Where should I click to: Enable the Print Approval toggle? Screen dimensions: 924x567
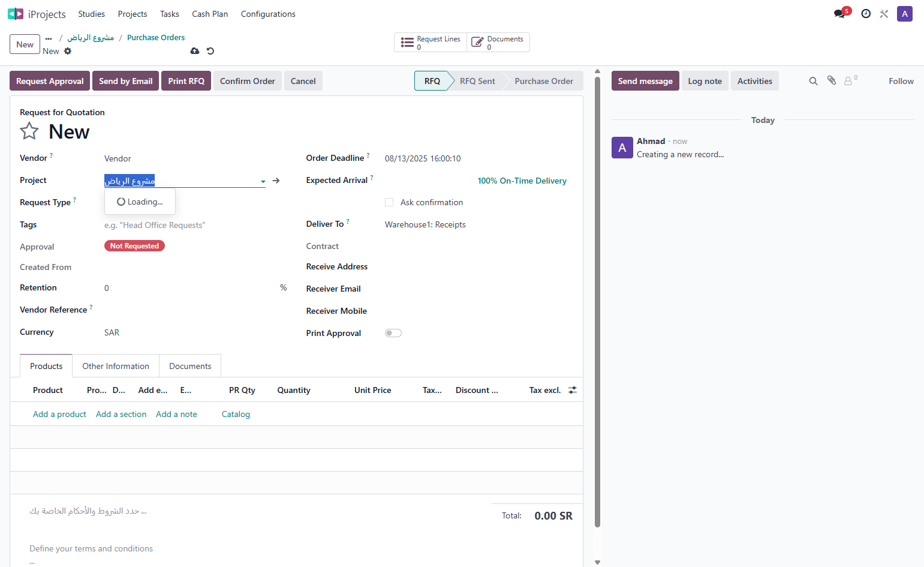tap(393, 333)
